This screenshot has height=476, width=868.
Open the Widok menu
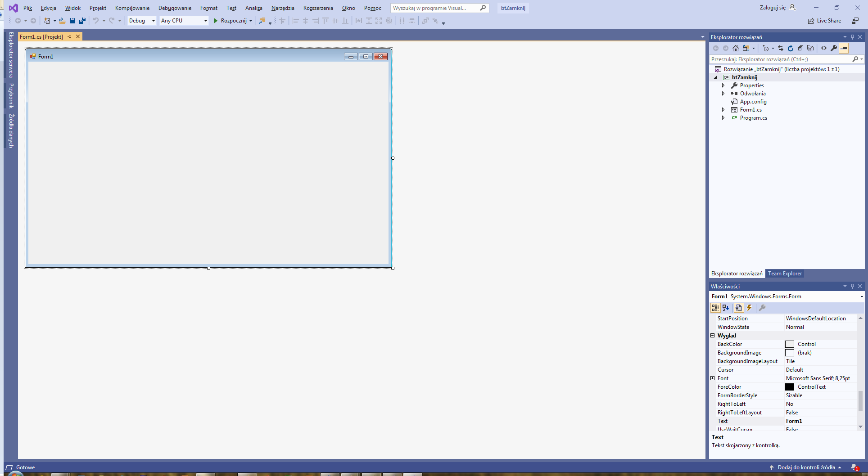[x=72, y=8]
